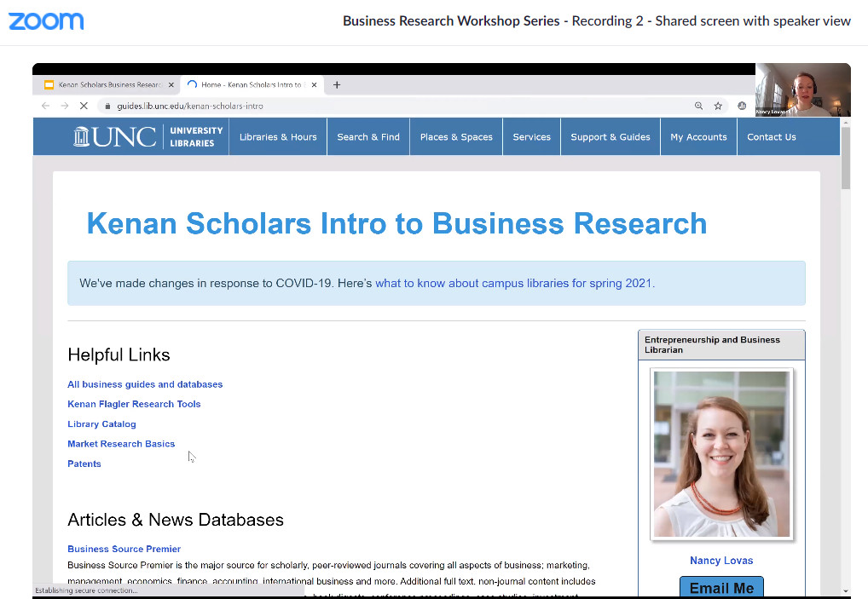This screenshot has height=599, width=868.
Task: Open Places & Spaces menu
Action: [x=456, y=136]
